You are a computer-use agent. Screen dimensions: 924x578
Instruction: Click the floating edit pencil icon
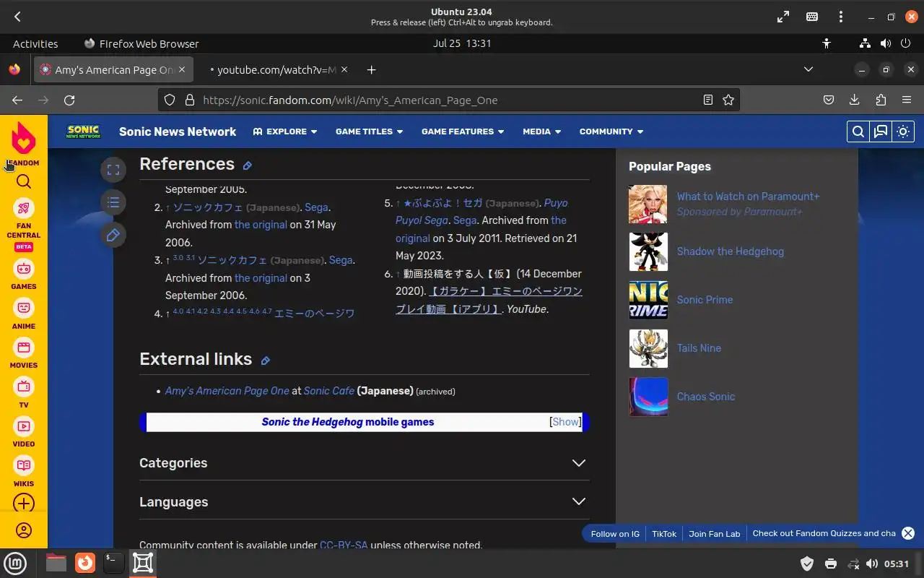point(113,235)
